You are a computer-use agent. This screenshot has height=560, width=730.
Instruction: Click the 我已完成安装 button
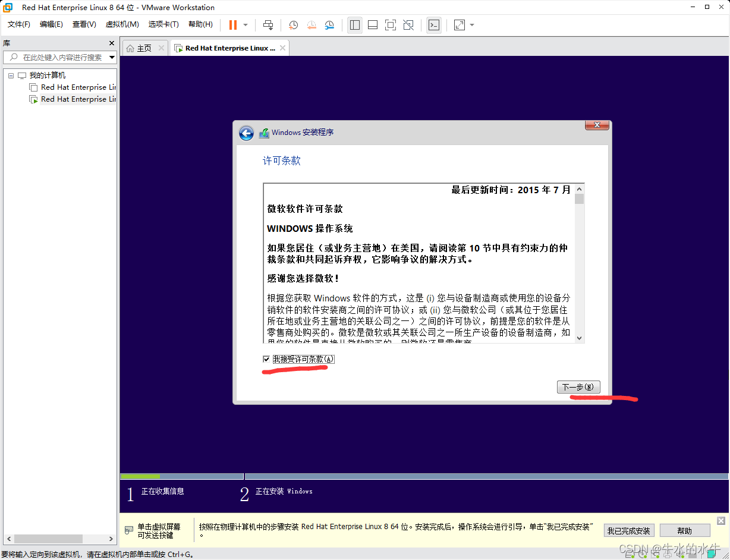click(629, 530)
